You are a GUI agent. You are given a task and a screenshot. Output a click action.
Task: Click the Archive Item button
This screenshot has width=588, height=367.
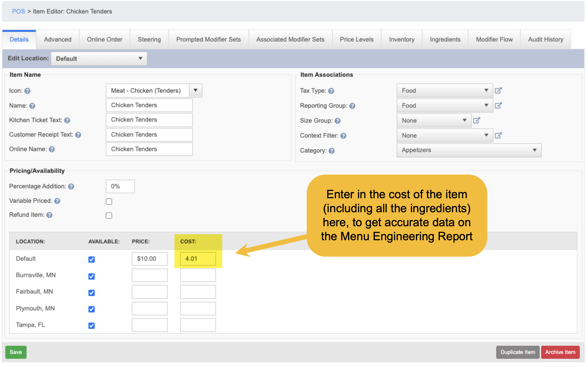pos(560,352)
